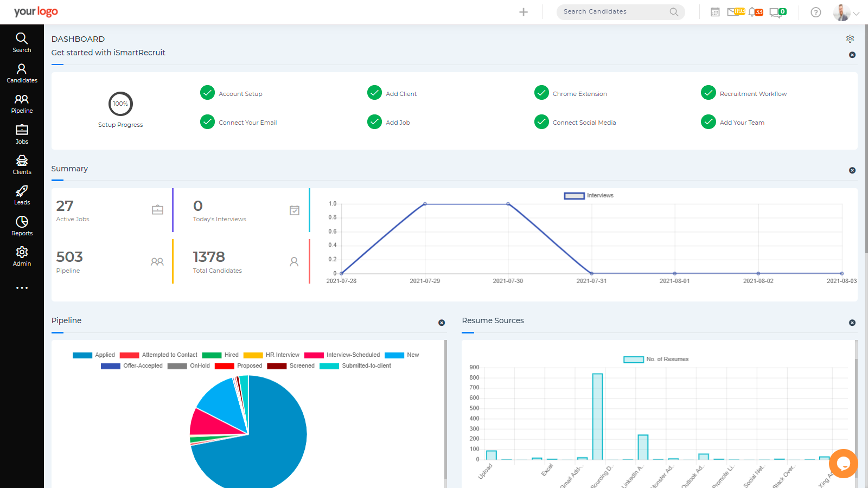Open the Leads rocket icon
The height and width of the screenshot is (488, 868).
(22, 190)
